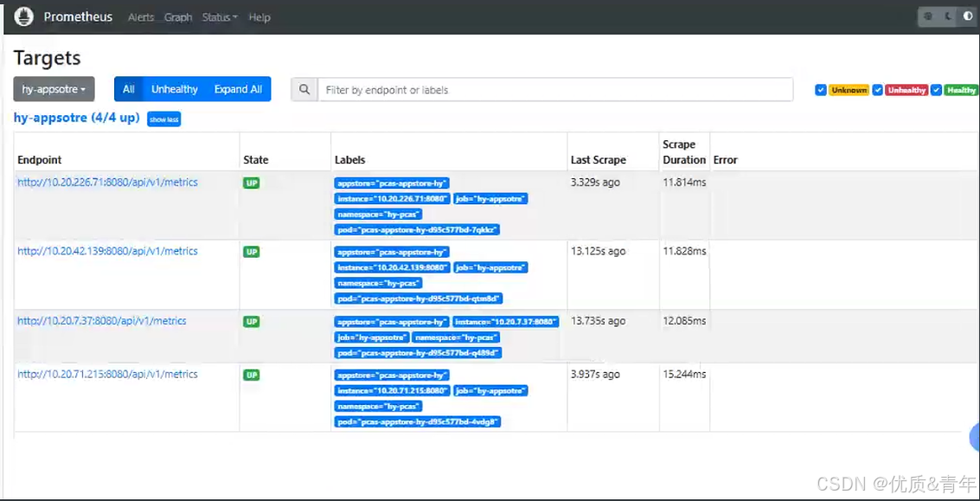Click the UP badge for 10.20.226.71

coord(251,183)
